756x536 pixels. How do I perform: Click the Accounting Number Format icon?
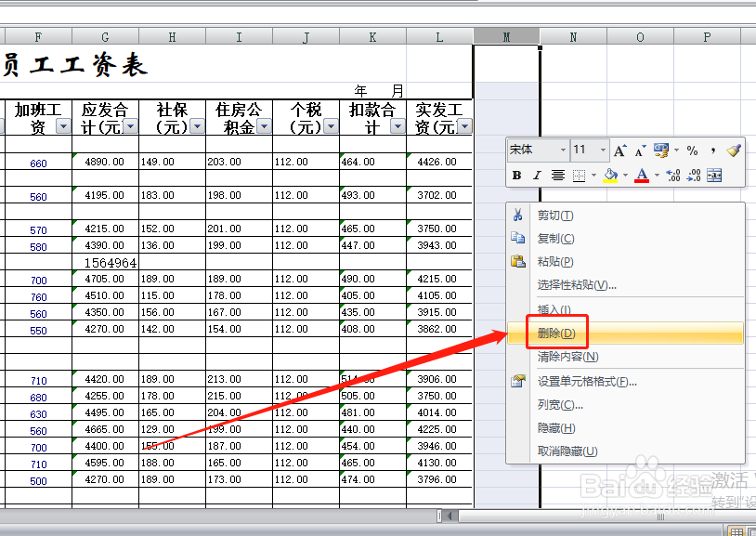pos(659,150)
